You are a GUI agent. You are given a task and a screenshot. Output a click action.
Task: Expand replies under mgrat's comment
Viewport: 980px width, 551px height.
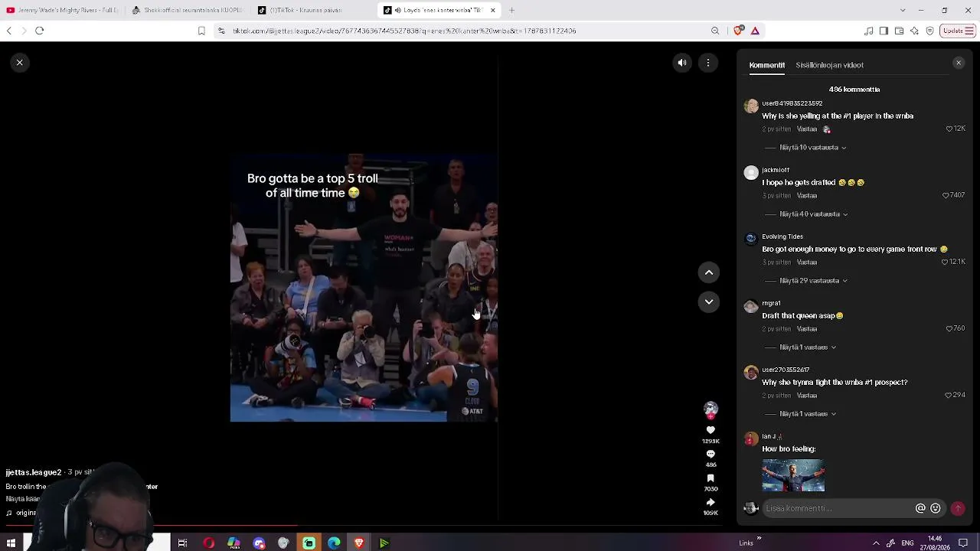[808, 347]
